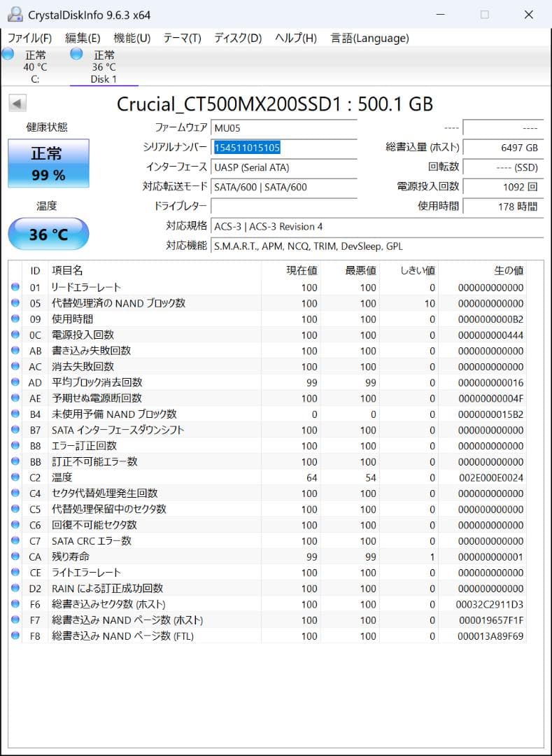Click the status dot for ID AC row

[x=15, y=366]
